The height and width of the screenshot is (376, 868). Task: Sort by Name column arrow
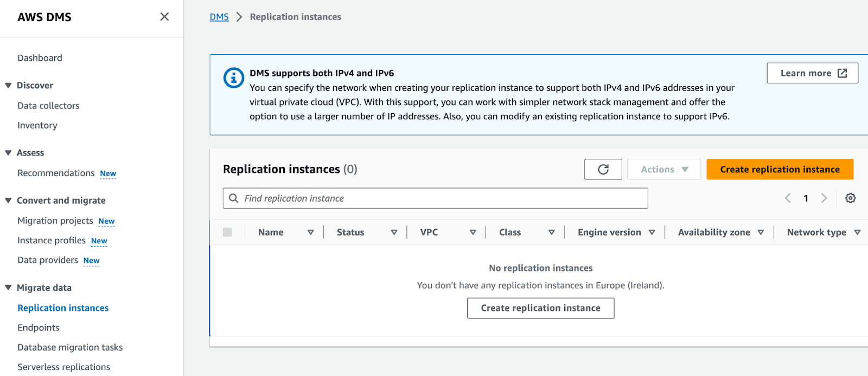point(310,232)
